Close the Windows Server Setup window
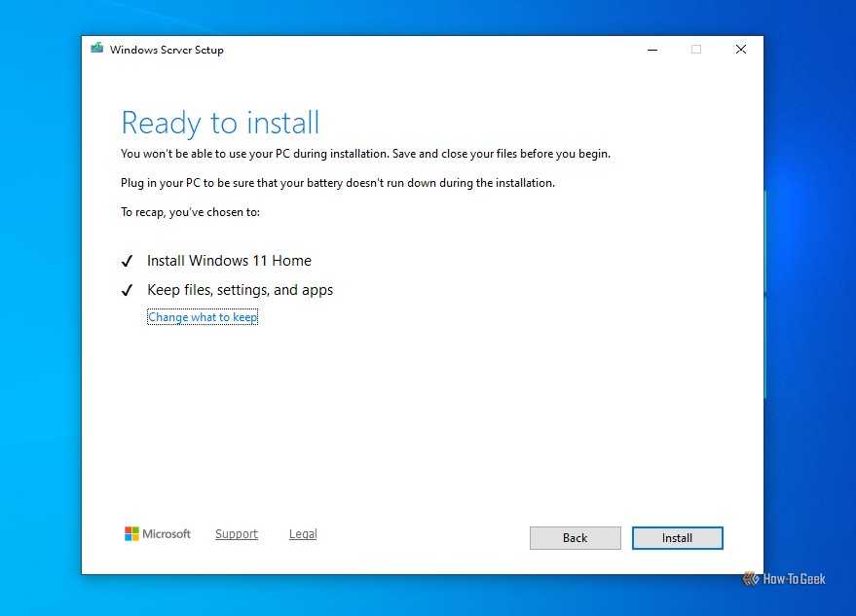The image size is (856, 616). [x=740, y=49]
